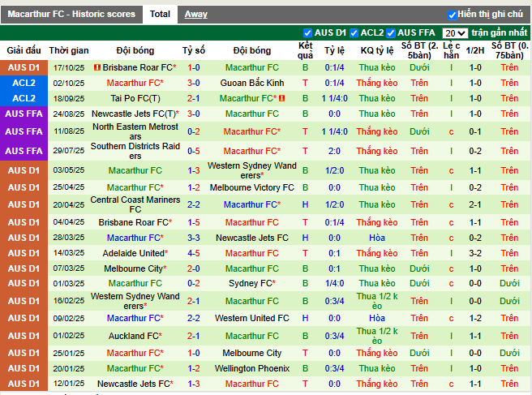Click the AUS D1 badge dated 12/01/25

24,384
